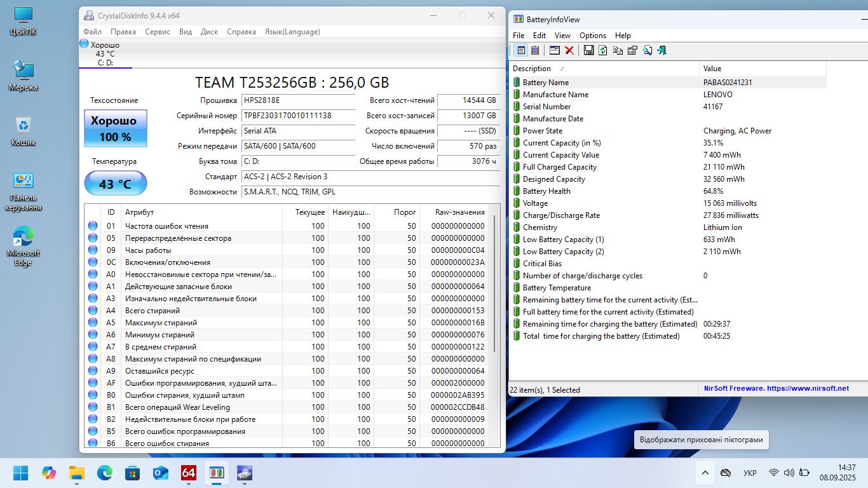Open the Язык(Language) menu
868x488 pixels.
292,32
